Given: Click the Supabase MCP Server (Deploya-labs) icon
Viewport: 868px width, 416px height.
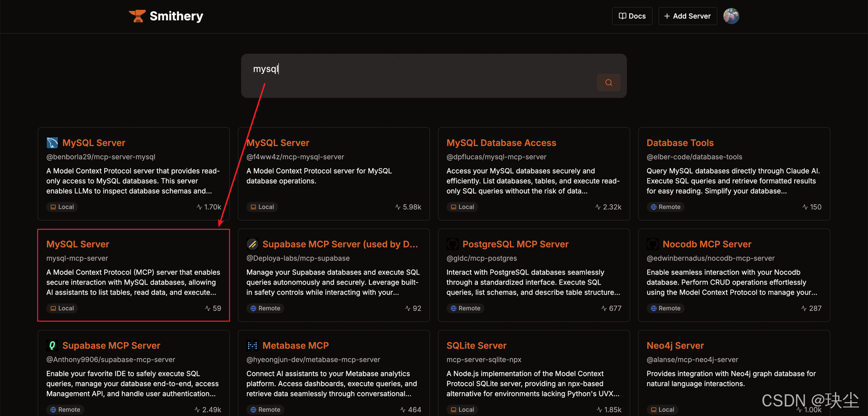Looking at the screenshot, I should pyautogui.click(x=252, y=244).
